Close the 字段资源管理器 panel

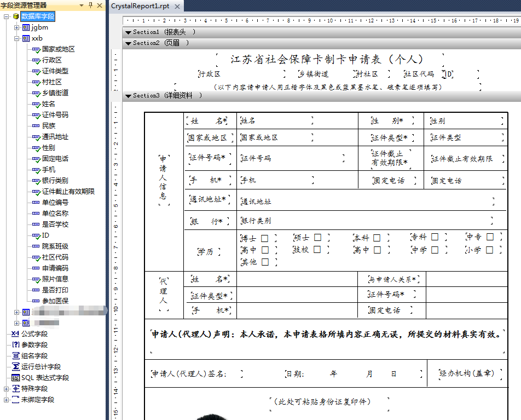[x=100, y=5]
